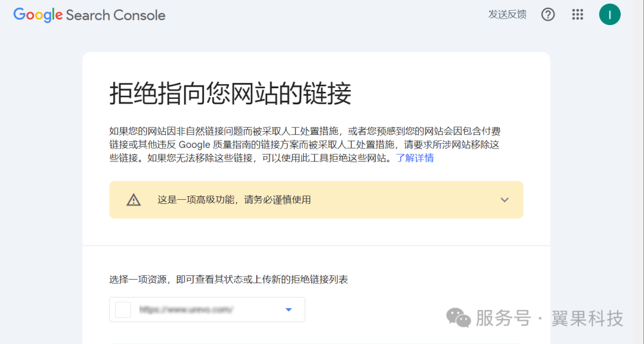Click the "Search Console" text in header
This screenshot has height=344, width=644.
coord(116,16)
